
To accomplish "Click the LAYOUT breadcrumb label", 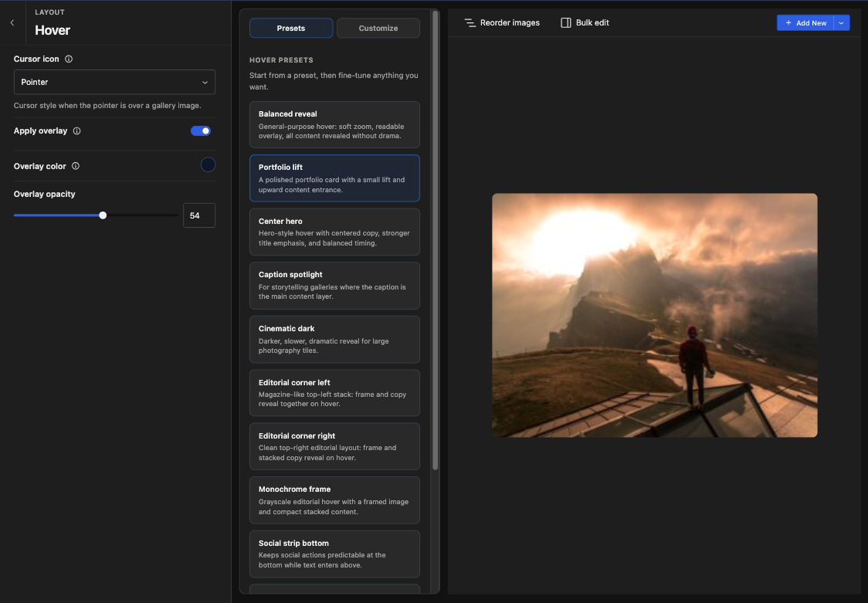I will click(50, 12).
